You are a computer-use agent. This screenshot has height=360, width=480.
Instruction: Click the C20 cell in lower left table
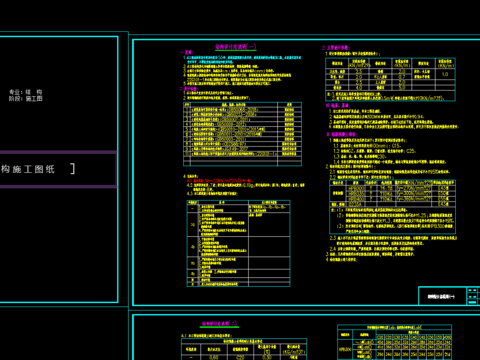click(240, 357)
